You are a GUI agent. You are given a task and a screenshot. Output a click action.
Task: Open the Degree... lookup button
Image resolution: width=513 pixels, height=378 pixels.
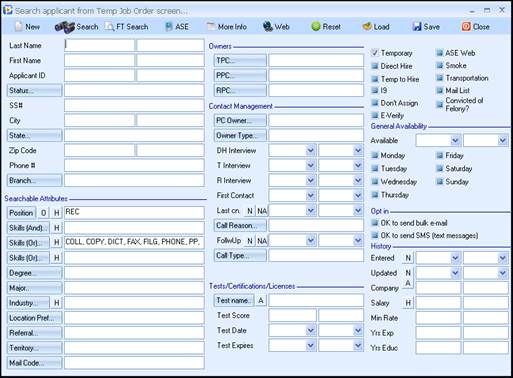coord(35,273)
